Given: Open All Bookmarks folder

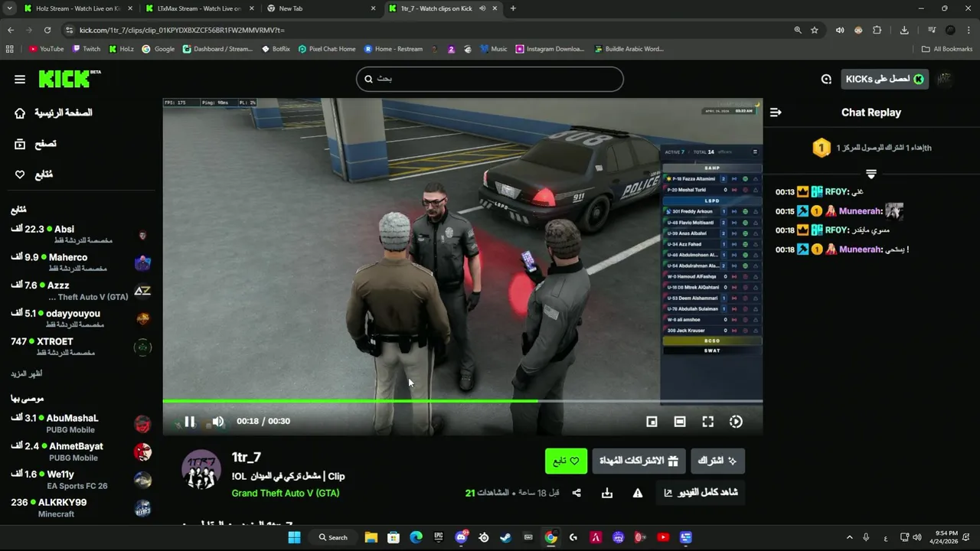Looking at the screenshot, I should tap(947, 49).
